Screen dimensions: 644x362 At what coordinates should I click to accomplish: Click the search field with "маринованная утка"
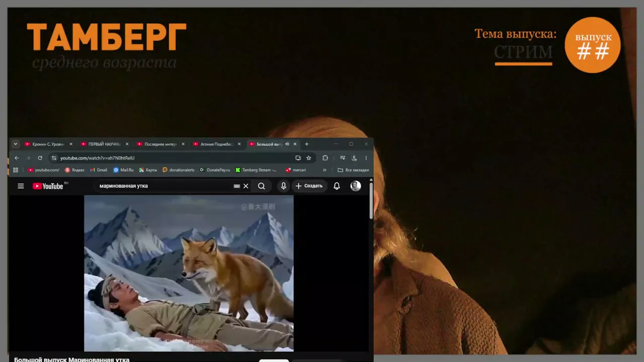coord(165,186)
